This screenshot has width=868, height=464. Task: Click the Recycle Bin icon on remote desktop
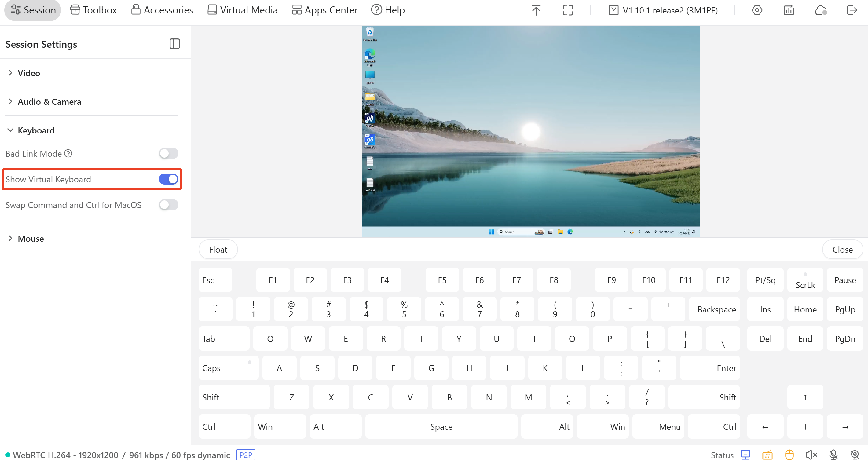[x=370, y=34]
